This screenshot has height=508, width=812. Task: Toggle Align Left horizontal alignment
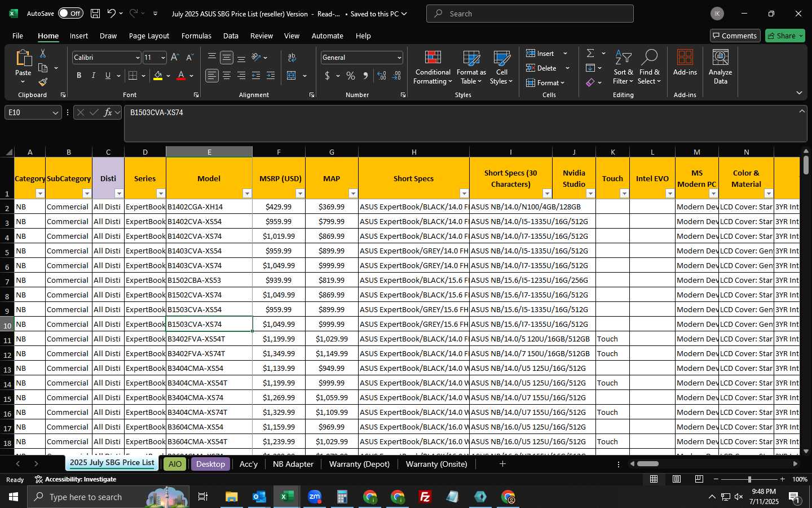212,76
